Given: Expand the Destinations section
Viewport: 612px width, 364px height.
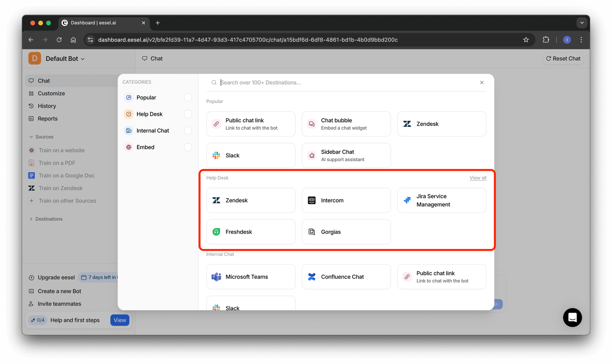Looking at the screenshot, I should click(46, 219).
